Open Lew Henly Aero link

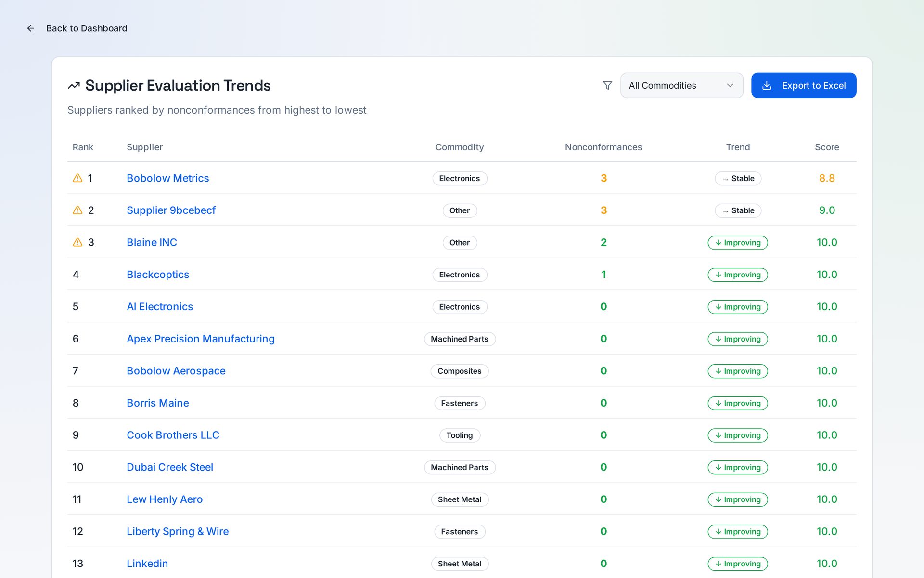coord(165,499)
